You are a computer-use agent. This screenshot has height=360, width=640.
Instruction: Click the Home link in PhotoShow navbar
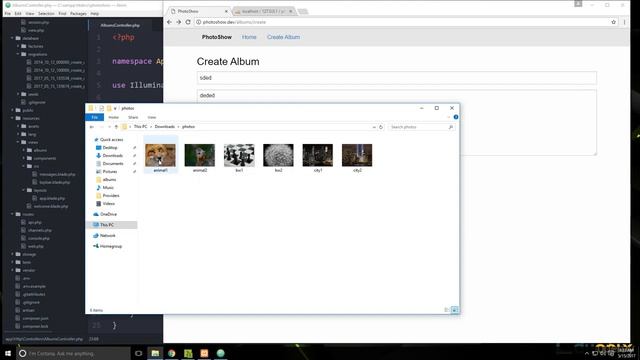249,37
